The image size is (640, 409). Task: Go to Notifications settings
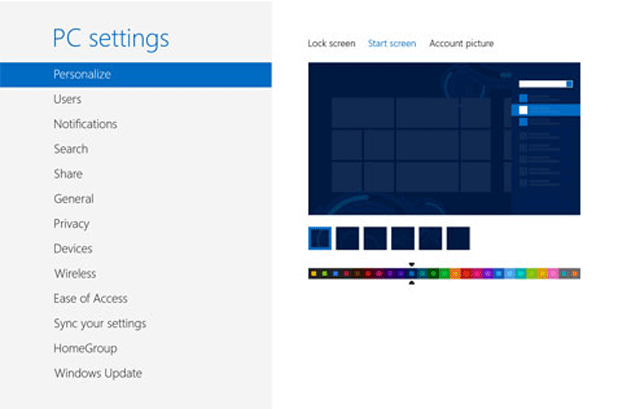(x=85, y=124)
